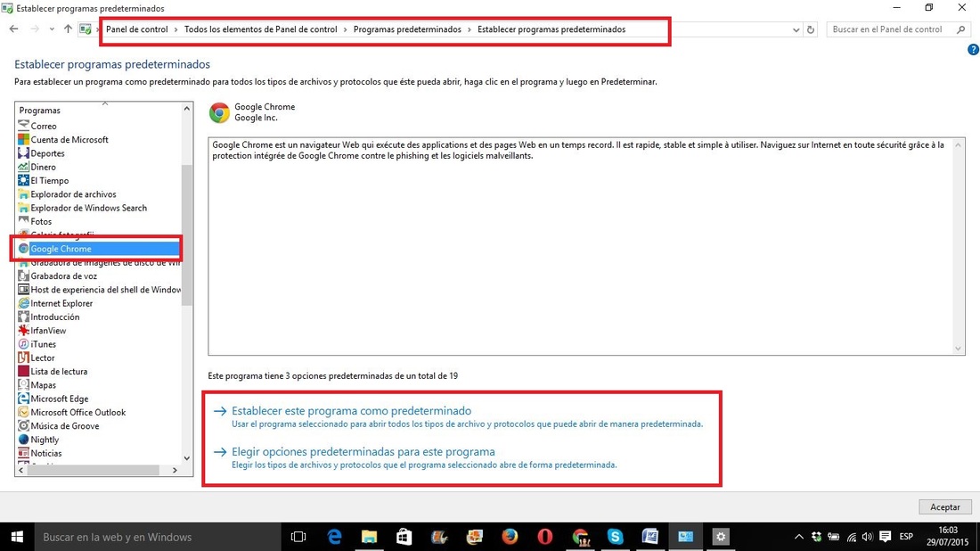Click Elegir opciones predeterminadas para este programa

click(x=363, y=451)
